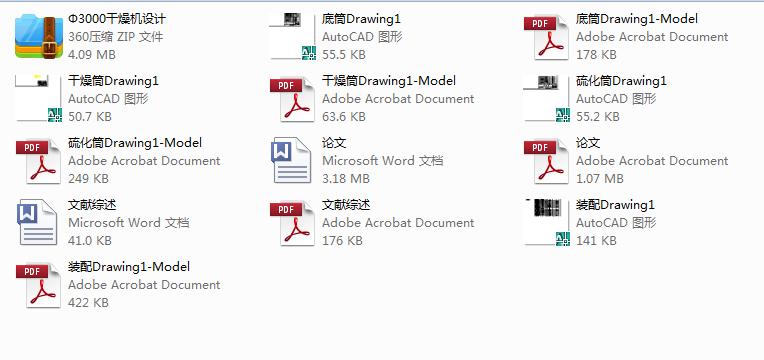Click the file name Φ3000干燥机设计
Viewport: 764px width, 360px height.
[117, 19]
